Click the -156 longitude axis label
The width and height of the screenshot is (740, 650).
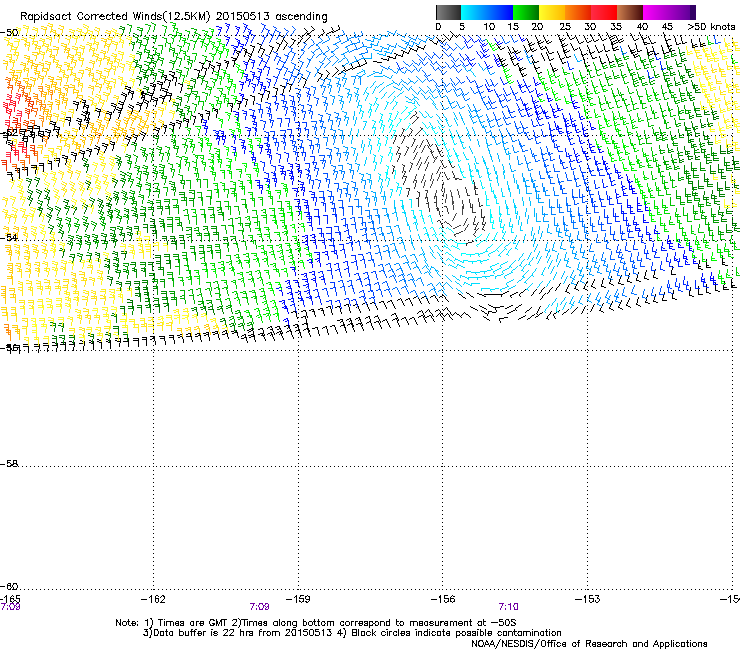tap(443, 599)
